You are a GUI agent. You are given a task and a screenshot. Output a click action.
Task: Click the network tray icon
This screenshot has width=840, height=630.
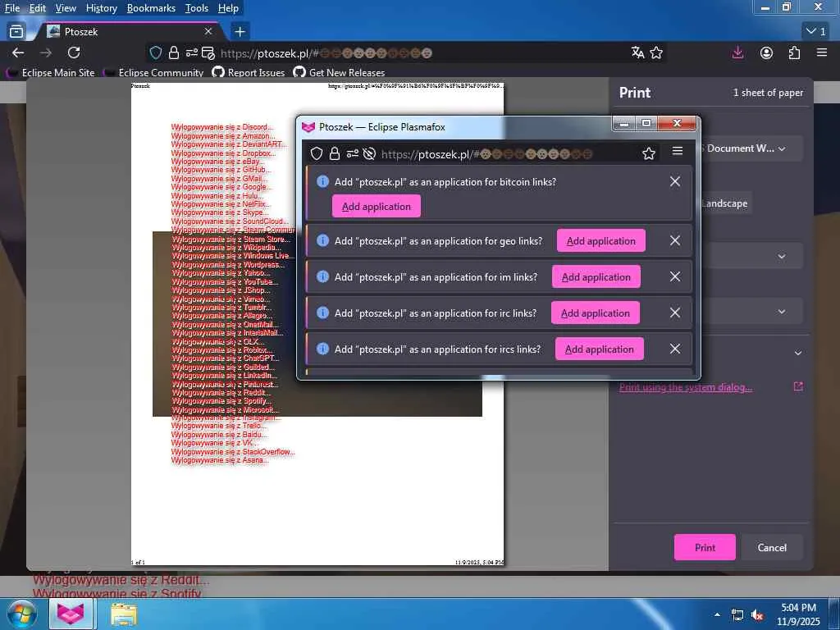(737, 615)
